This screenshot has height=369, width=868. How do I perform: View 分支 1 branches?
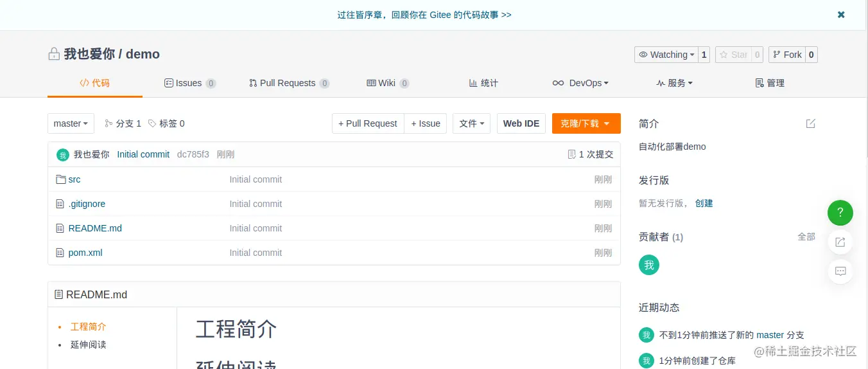(x=123, y=123)
